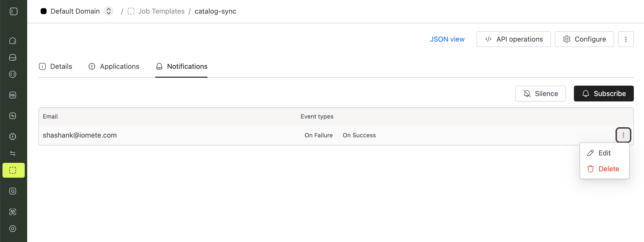The height and width of the screenshot is (242, 644).
Task: Navigate to Job Templates breadcrumb
Action: (x=161, y=11)
